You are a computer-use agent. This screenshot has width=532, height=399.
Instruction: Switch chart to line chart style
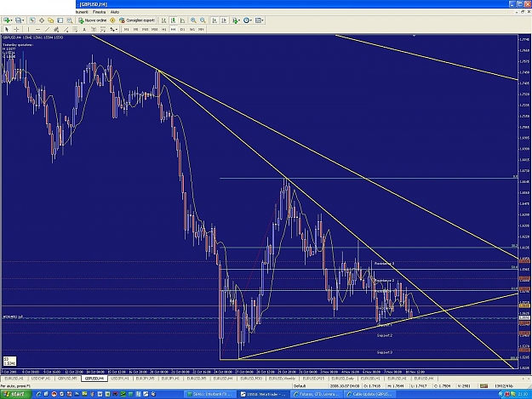click(182, 20)
